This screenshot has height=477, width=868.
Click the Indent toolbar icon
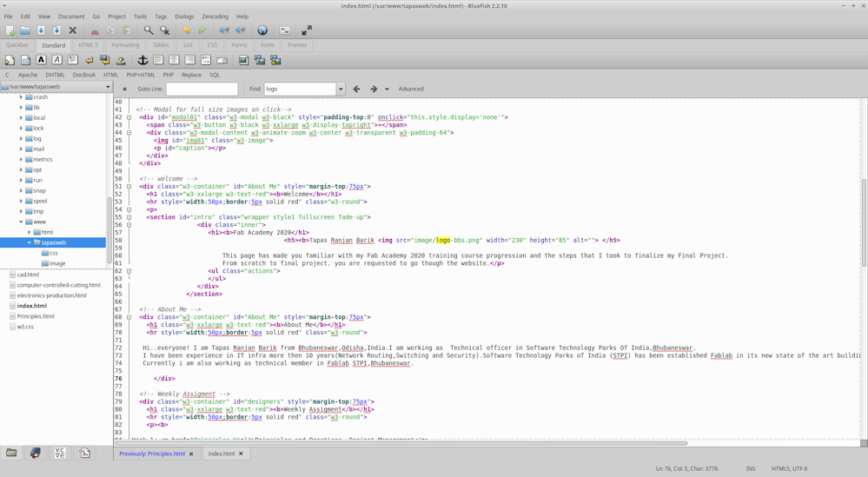[241, 30]
